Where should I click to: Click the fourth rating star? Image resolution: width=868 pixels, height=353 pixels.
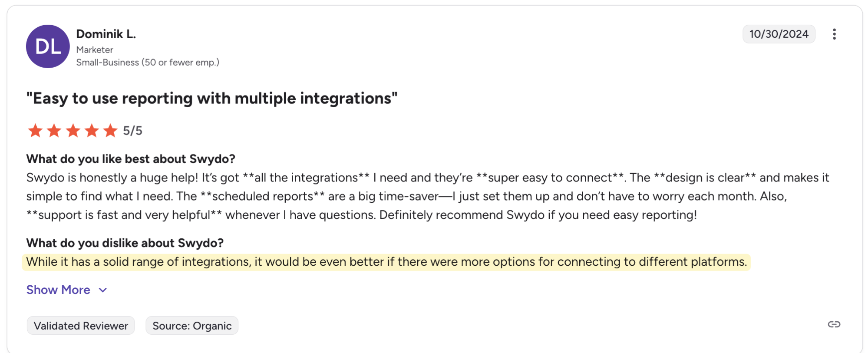click(x=92, y=130)
